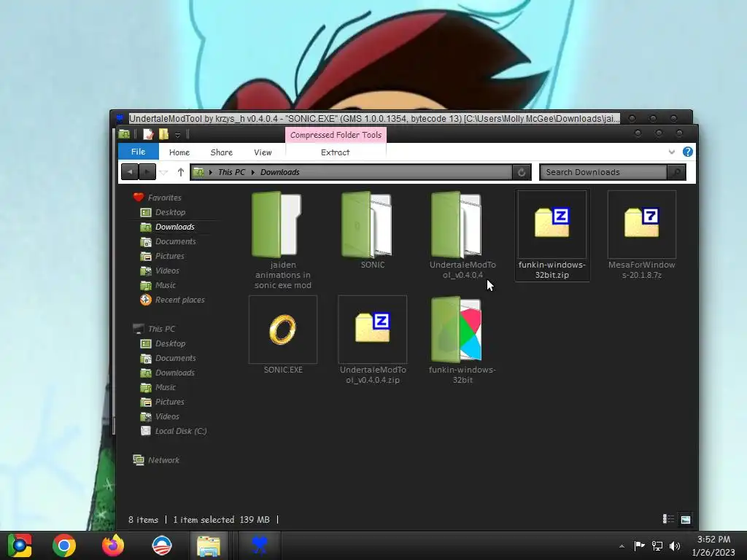
Task: Go up one level with Up arrow
Action: coord(181,172)
